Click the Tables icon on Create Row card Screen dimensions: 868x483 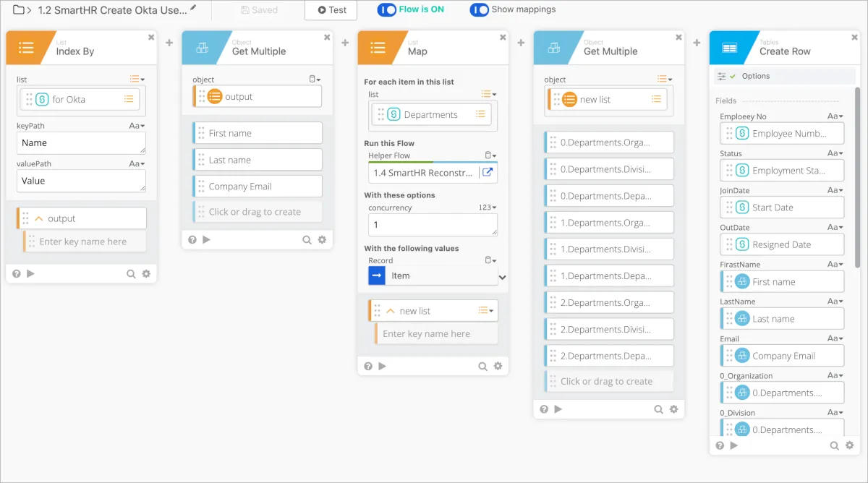729,48
